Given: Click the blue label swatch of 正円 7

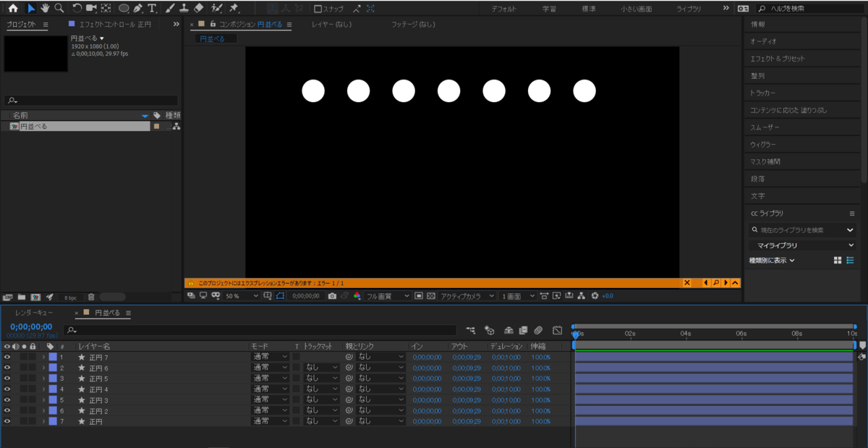Looking at the screenshot, I should click(52, 357).
